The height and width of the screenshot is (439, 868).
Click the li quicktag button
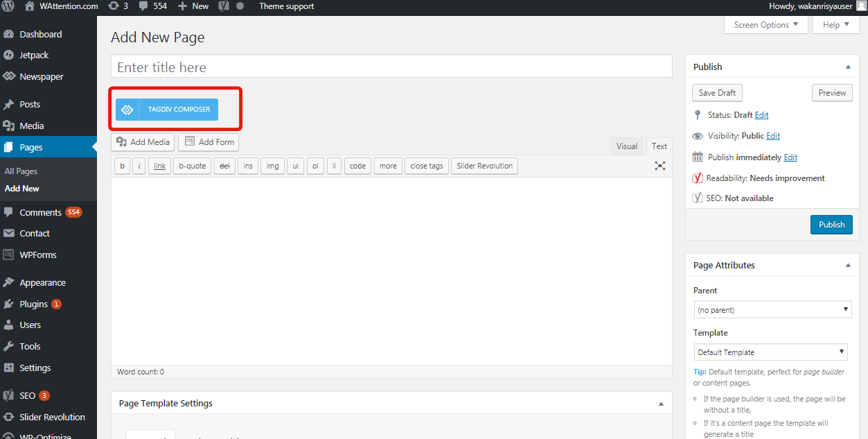pyautogui.click(x=334, y=166)
